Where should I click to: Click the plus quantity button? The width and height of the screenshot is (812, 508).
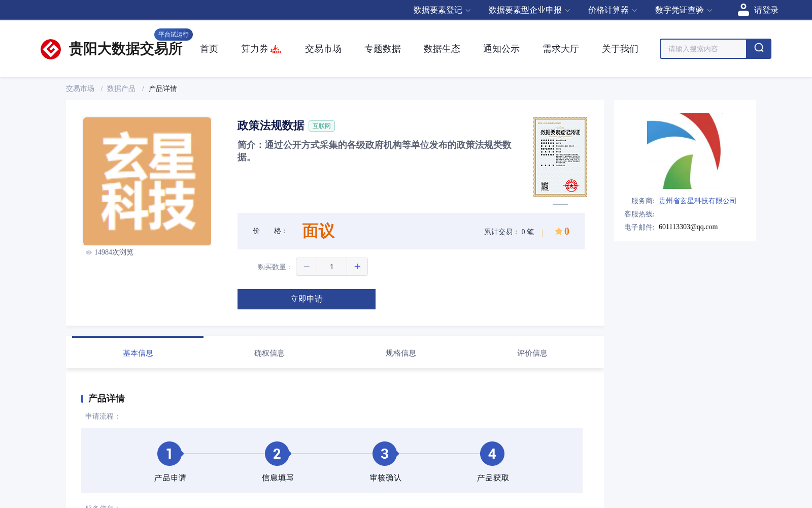(x=357, y=267)
